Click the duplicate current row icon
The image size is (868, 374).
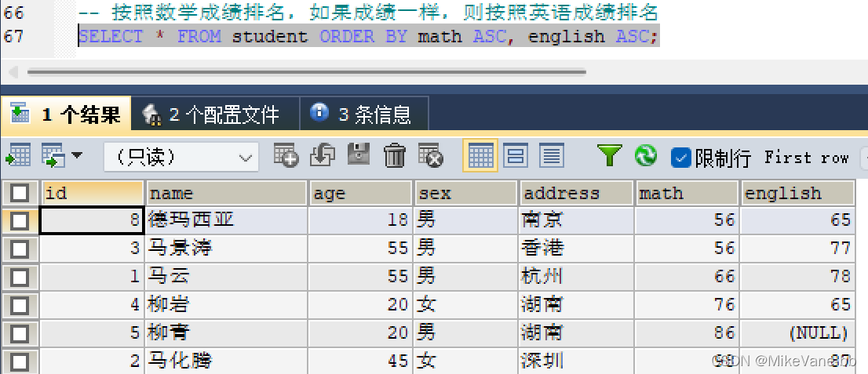[323, 155]
